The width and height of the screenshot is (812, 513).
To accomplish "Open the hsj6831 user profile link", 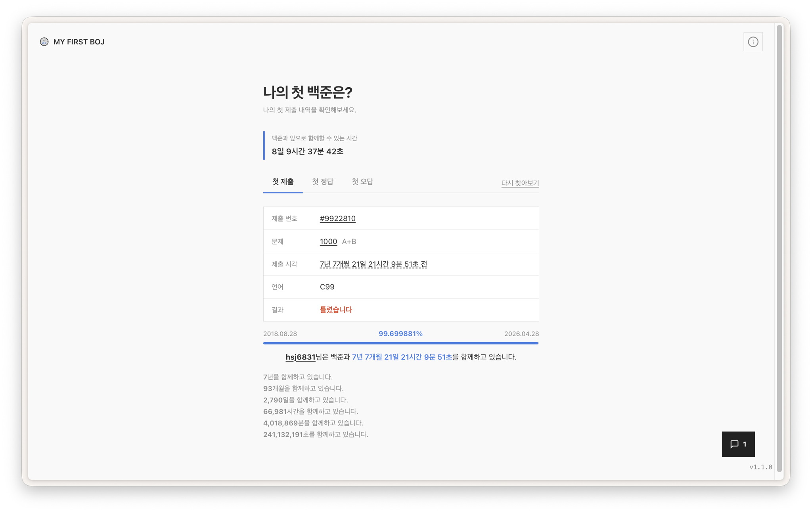I will [300, 357].
